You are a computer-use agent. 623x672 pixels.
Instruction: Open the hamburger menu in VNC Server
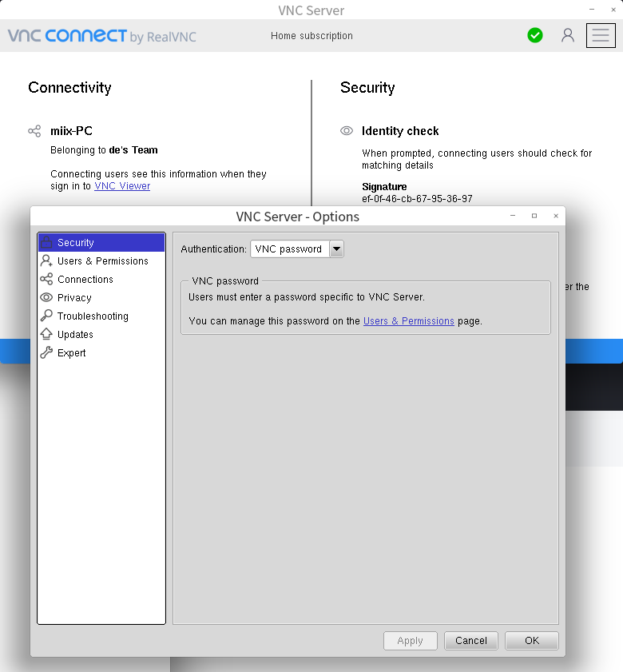(x=601, y=36)
